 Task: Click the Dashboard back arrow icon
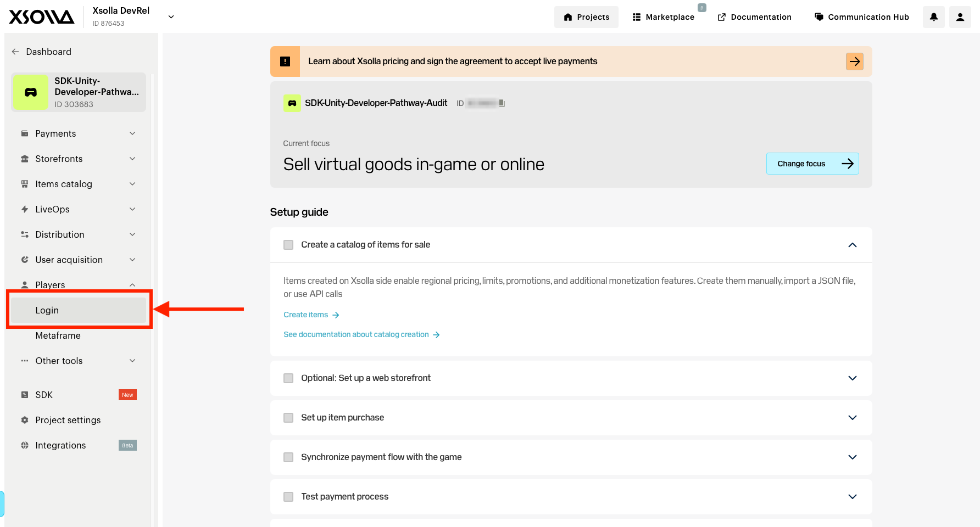coord(15,52)
